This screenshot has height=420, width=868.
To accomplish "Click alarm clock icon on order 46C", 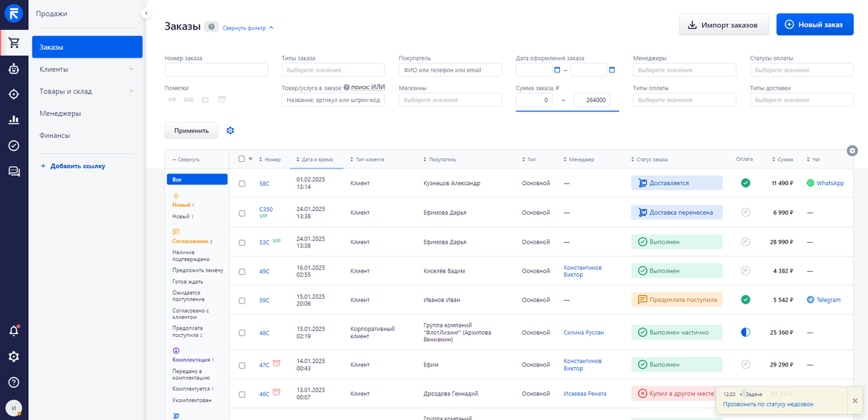I will (276, 393).
